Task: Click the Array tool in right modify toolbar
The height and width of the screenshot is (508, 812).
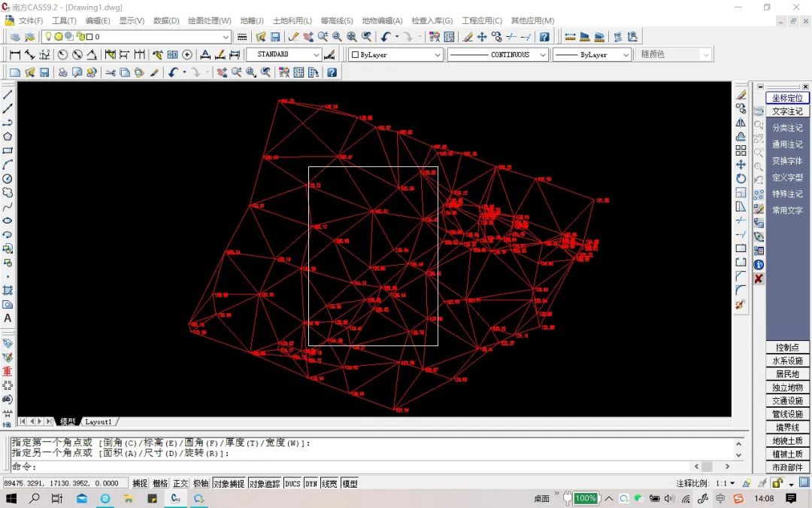Action: tap(741, 151)
